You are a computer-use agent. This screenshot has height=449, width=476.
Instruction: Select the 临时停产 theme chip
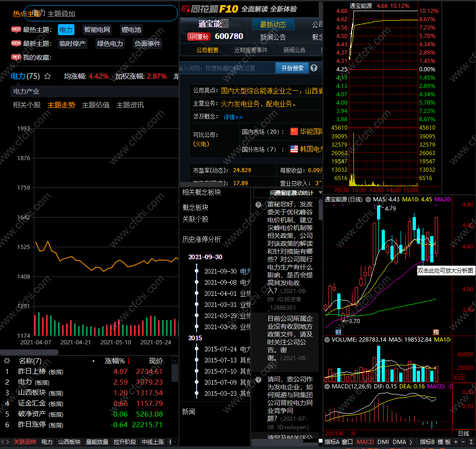click(73, 44)
